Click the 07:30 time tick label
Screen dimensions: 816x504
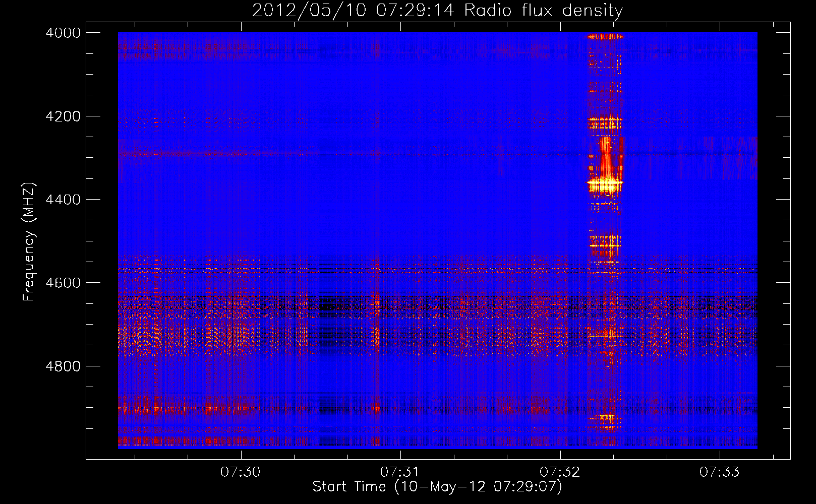pos(240,472)
